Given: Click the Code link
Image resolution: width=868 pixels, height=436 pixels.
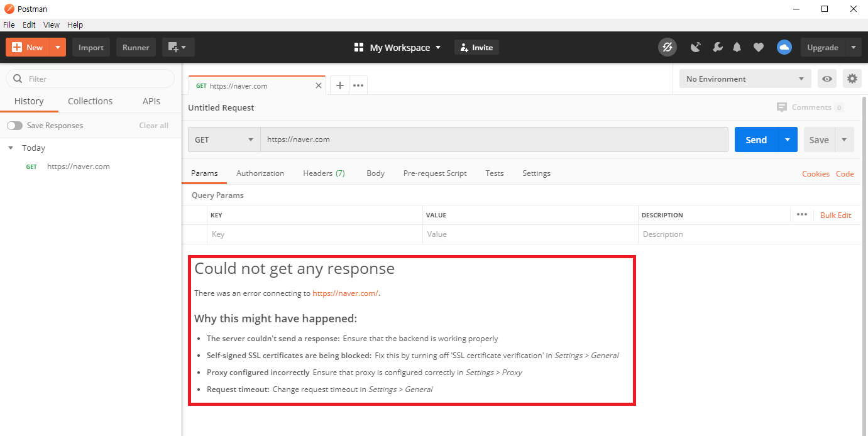Looking at the screenshot, I should point(845,174).
